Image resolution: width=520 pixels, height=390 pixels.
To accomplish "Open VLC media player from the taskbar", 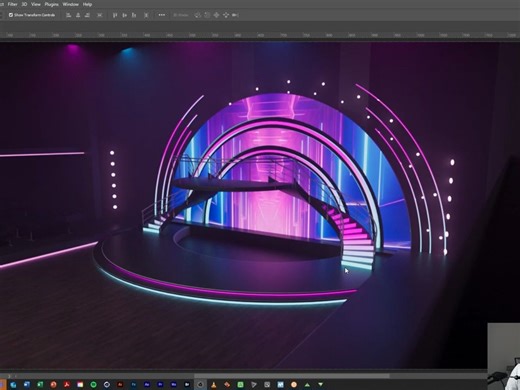I will [214, 385].
